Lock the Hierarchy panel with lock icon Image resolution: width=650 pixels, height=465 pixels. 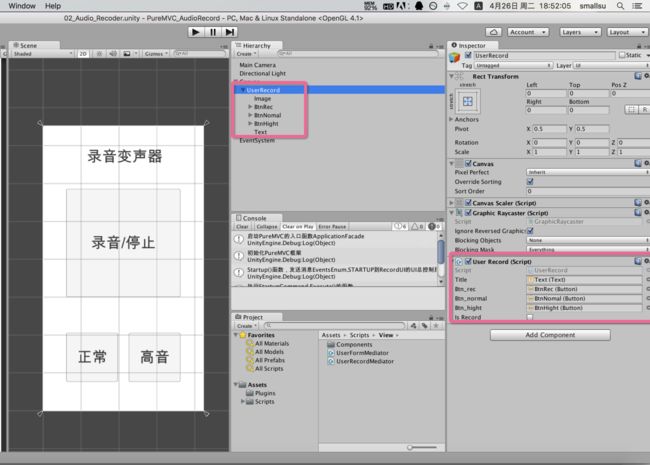[431, 46]
